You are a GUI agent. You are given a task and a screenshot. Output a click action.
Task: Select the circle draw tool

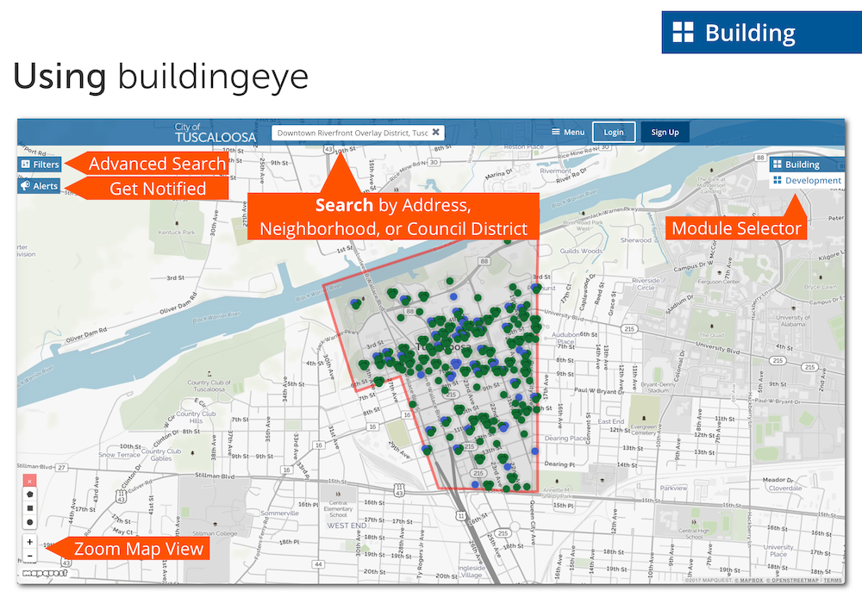click(x=29, y=522)
